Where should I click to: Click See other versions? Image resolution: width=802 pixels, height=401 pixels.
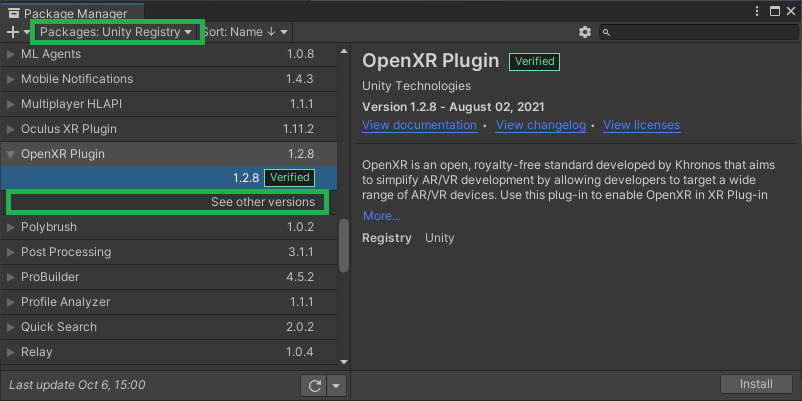click(x=263, y=202)
